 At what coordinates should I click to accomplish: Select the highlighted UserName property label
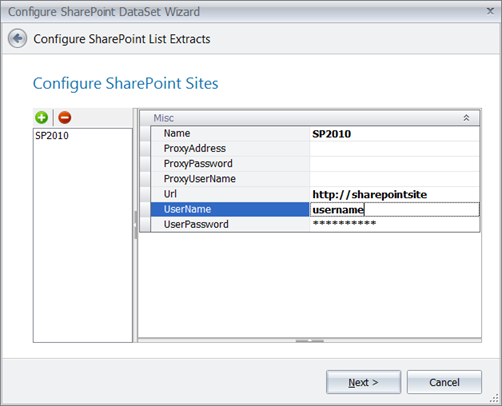pyautogui.click(x=230, y=209)
